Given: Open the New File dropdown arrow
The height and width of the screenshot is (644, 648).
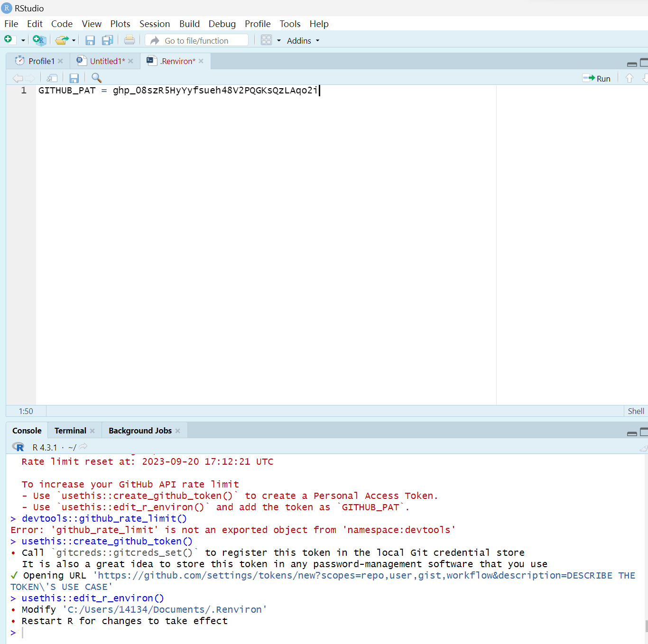Looking at the screenshot, I should point(23,41).
